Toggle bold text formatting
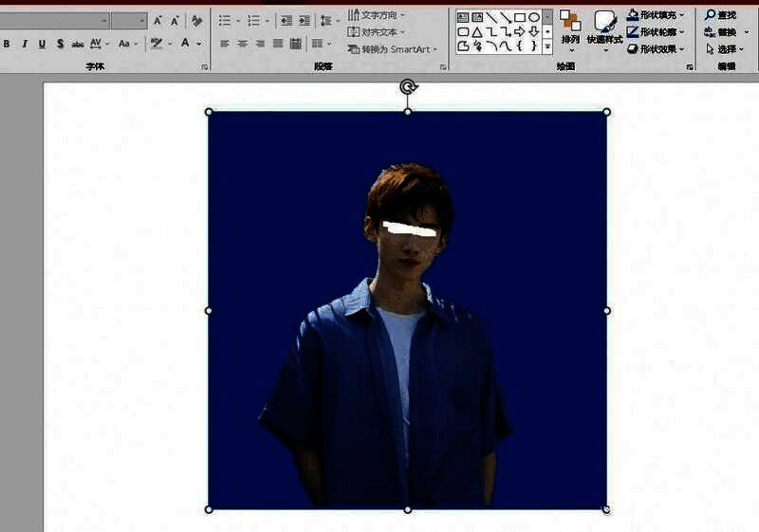This screenshot has width=759, height=532. tap(7, 44)
